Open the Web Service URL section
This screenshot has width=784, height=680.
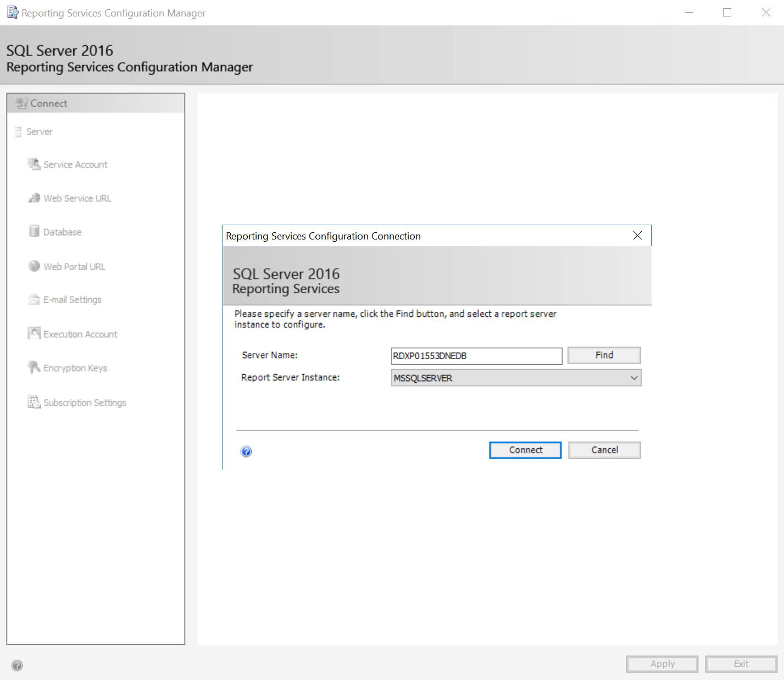[x=77, y=198]
